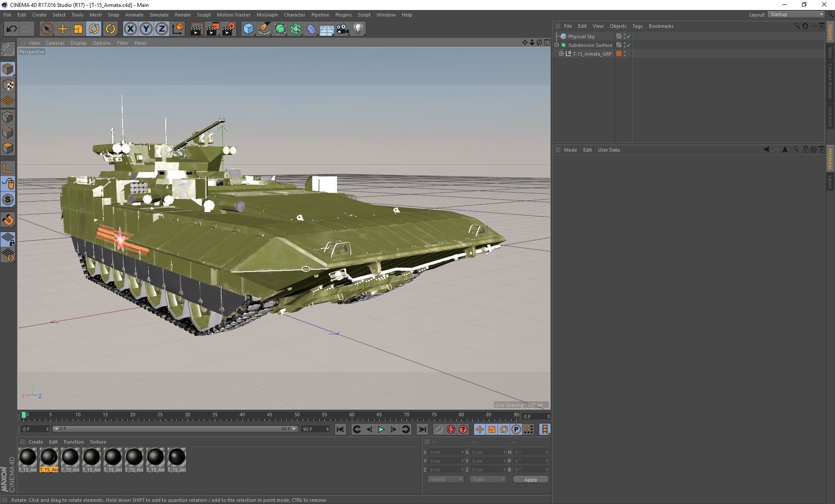Open viewport Cameras menu
Viewport: 835px width, 504px height.
click(x=55, y=43)
